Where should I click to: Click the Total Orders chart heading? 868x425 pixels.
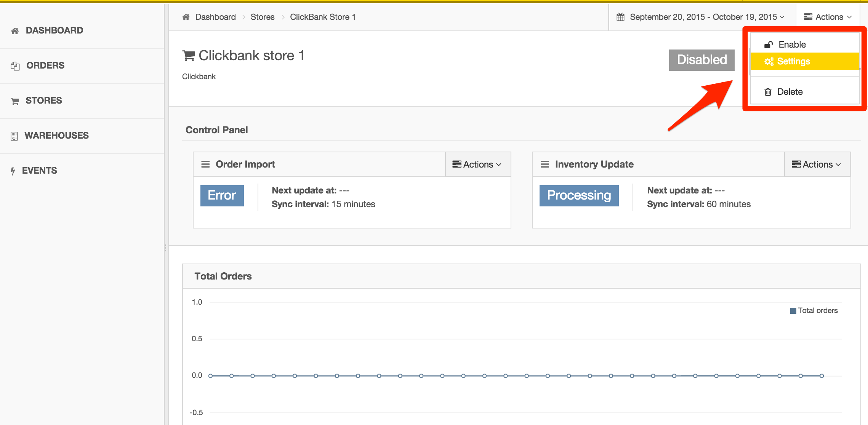coord(223,276)
